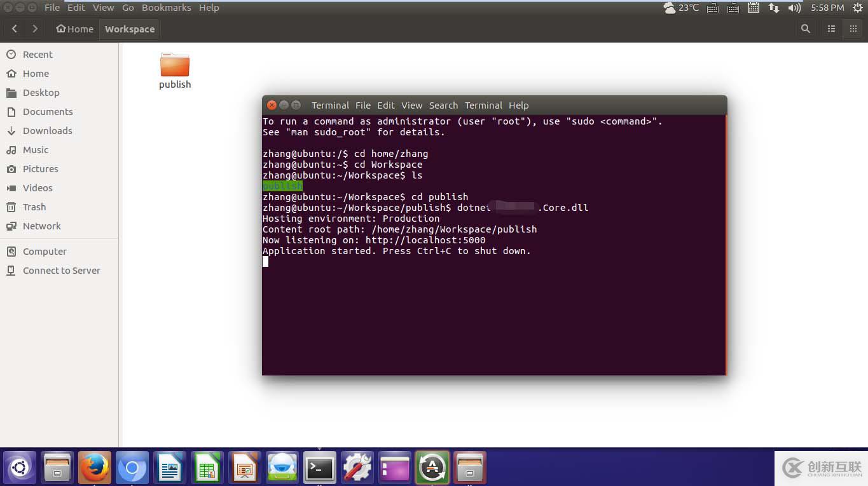868x486 pixels.
Task: Select the Workspace breadcrumb
Action: (130, 29)
